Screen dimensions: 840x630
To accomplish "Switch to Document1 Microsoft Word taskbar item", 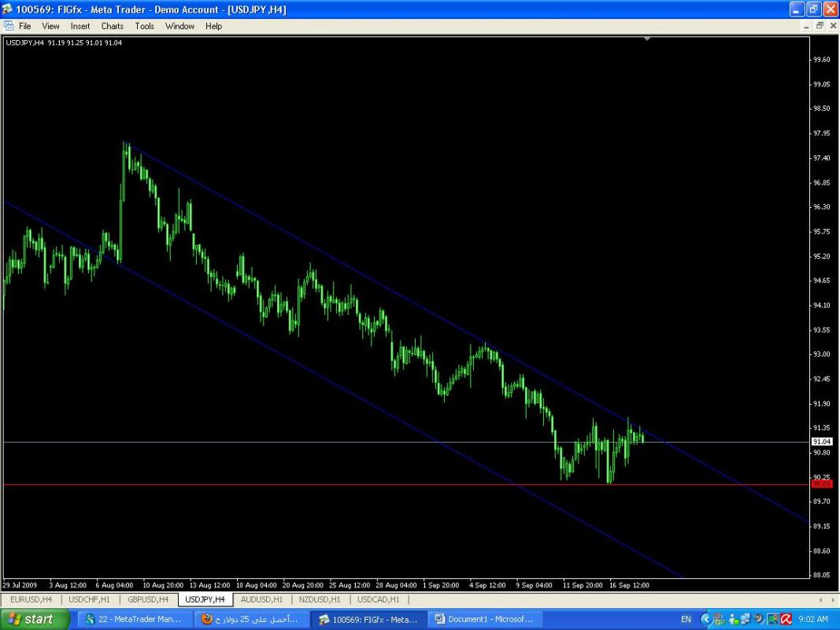I will [485, 619].
